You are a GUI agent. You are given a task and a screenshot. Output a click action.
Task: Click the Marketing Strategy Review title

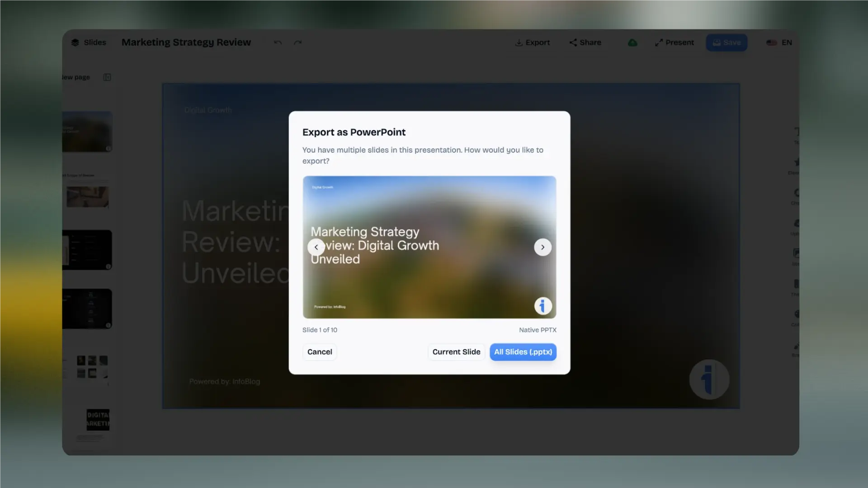click(186, 42)
